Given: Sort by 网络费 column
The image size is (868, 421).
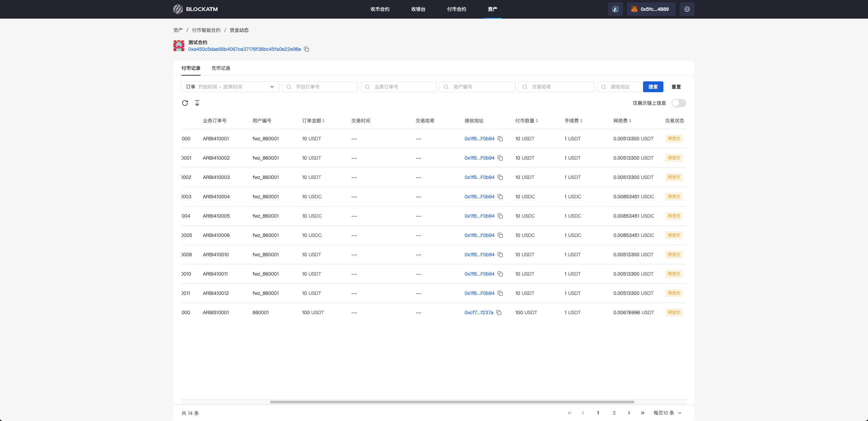Looking at the screenshot, I should click(622, 121).
